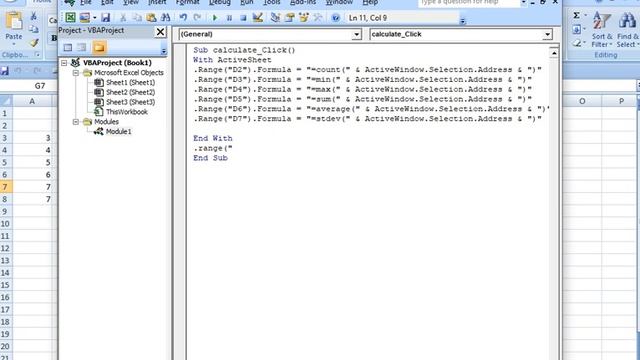Click the help question input box
The image size is (640, 360).
coord(469,3)
